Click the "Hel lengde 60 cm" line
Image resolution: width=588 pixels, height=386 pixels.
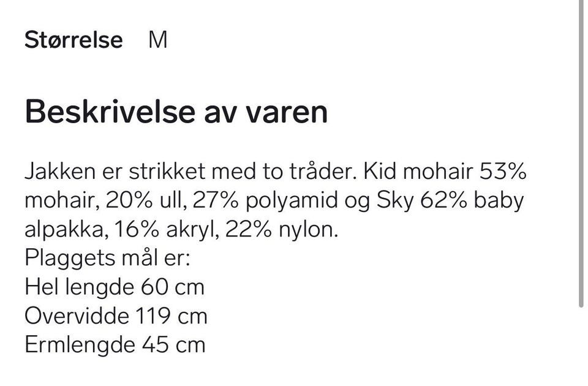[115, 287]
